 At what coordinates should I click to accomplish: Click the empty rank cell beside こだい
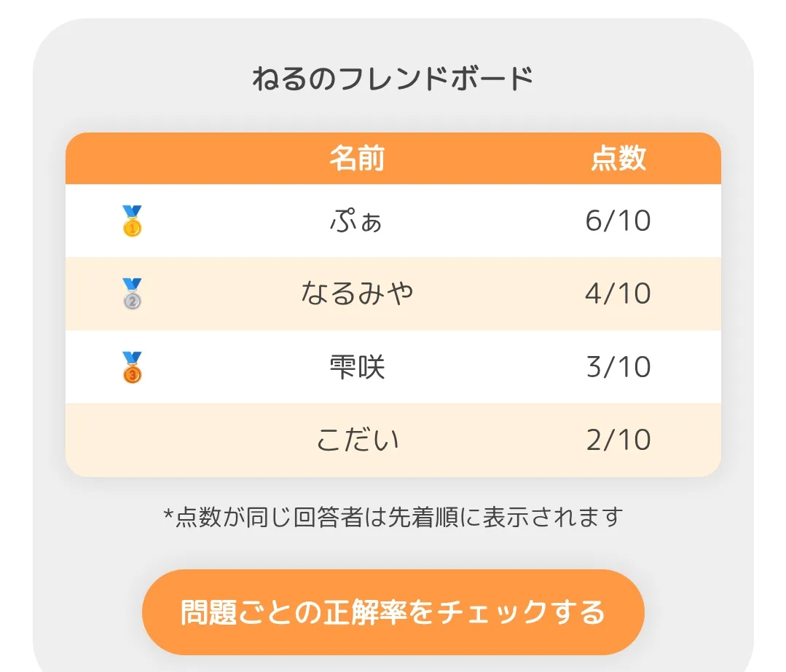(x=133, y=440)
